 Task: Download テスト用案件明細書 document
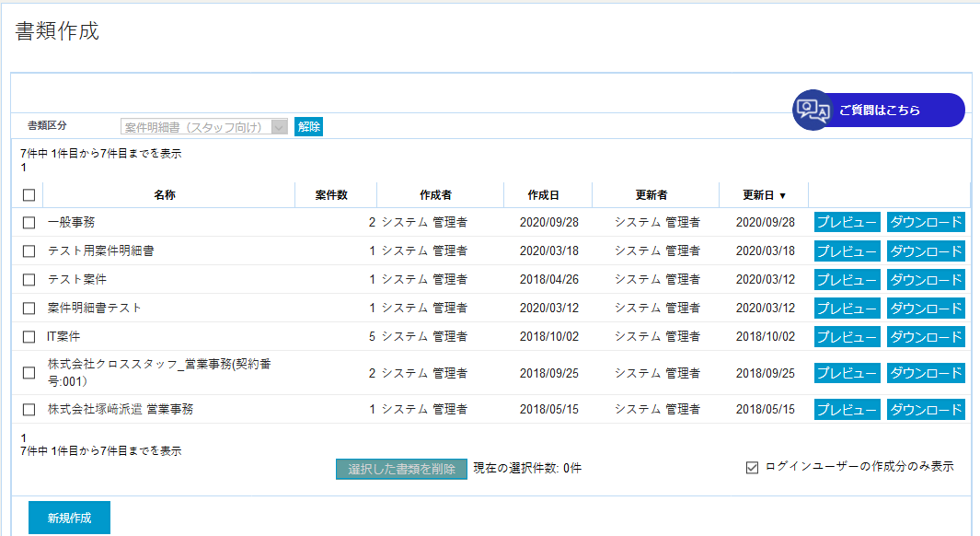pos(926,251)
